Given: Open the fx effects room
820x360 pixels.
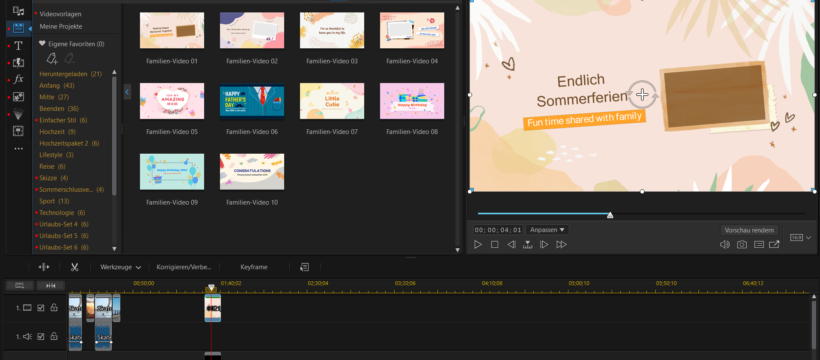Looking at the screenshot, I should pyautogui.click(x=18, y=80).
